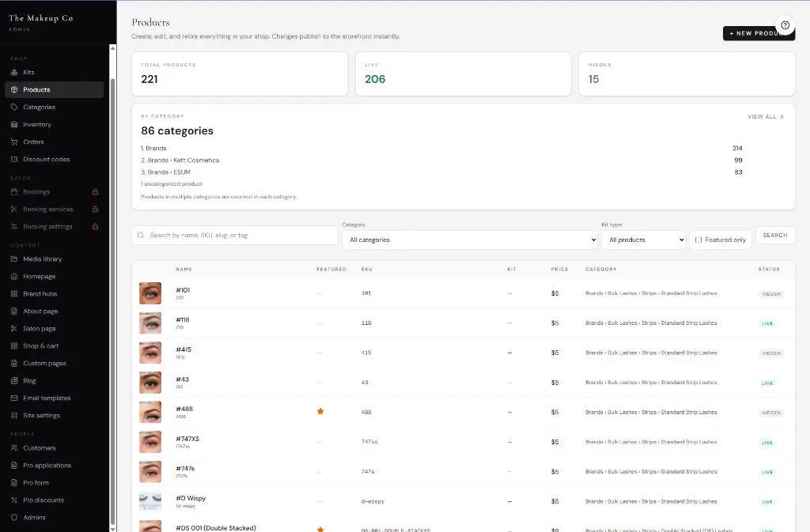Enable the Featured only checkbox

pos(698,240)
